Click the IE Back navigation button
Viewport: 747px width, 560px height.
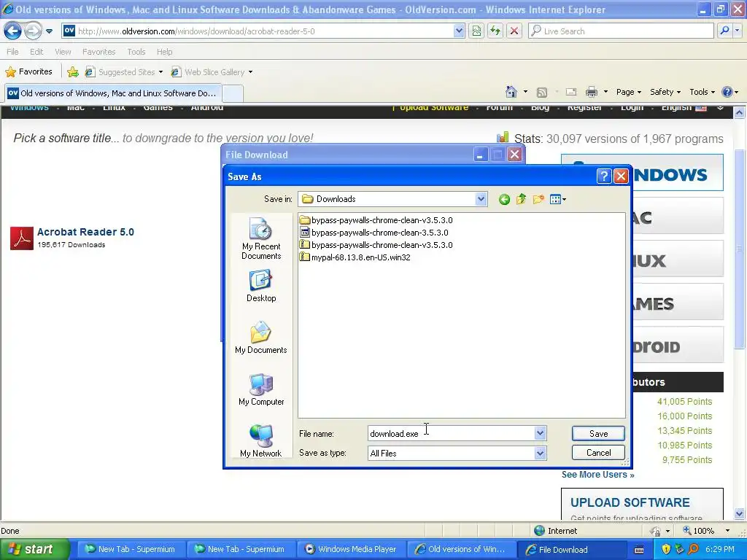pos(12,31)
